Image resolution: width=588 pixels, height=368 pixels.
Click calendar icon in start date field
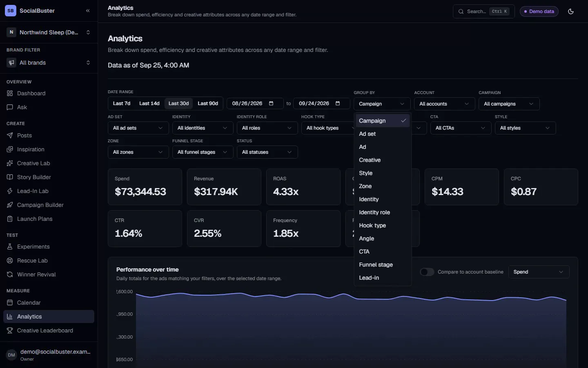click(x=271, y=103)
